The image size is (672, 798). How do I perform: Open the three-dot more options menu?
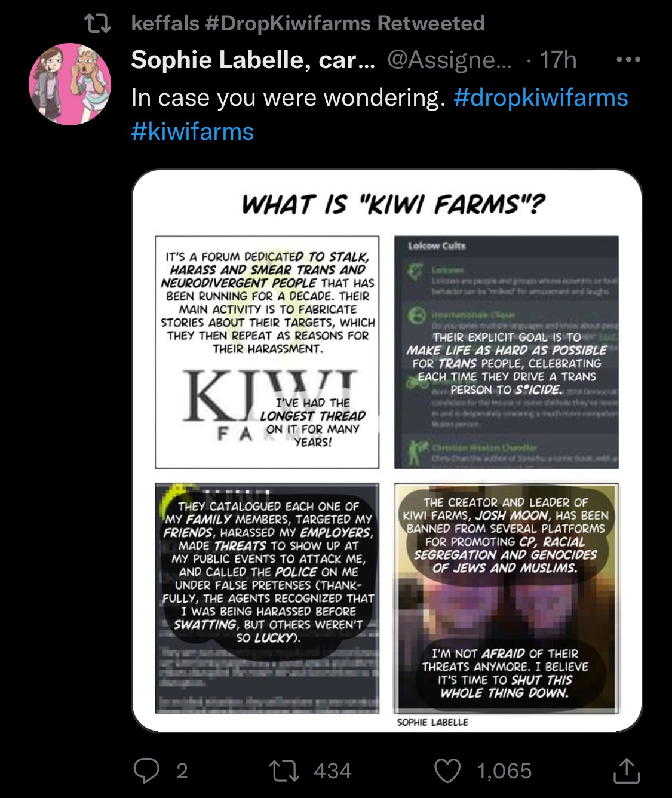(x=628, y=60)
